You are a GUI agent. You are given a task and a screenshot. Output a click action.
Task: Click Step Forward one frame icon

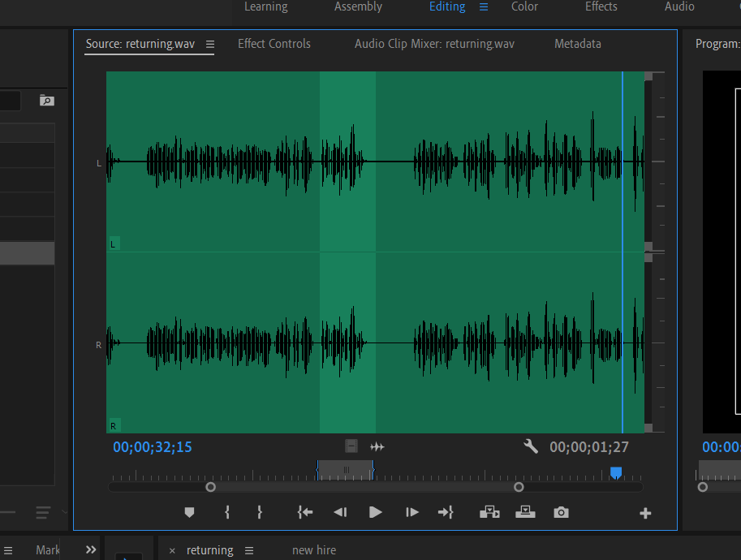[x=411, y=512]
